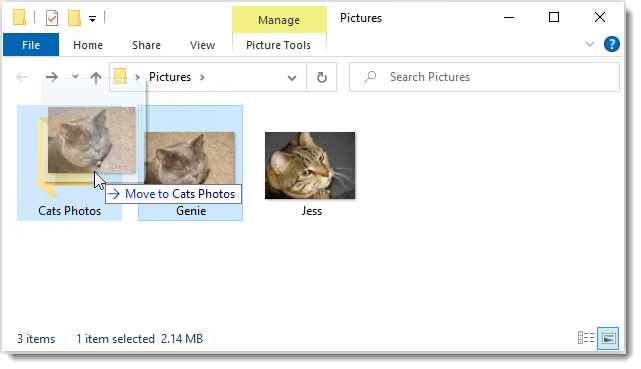Image resolution: width=641 pixels, height=369 pixels.
Task: Open the File menu
Action: pyautogui.click(x=31, y=45)
